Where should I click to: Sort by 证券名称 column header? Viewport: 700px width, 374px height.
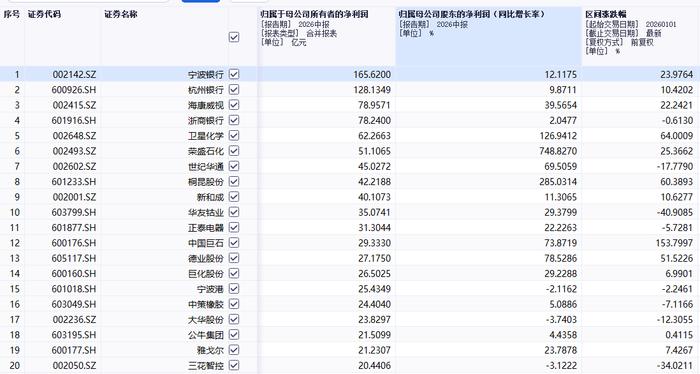[x=121, y=14]
